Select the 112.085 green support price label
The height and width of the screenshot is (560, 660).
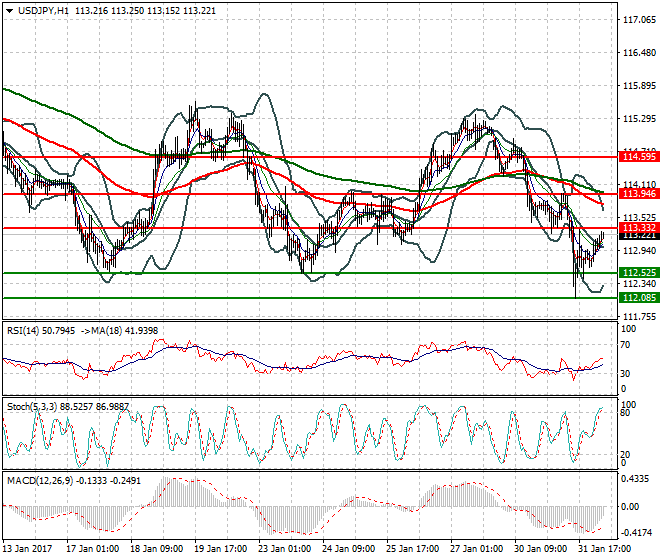point(639,298)
